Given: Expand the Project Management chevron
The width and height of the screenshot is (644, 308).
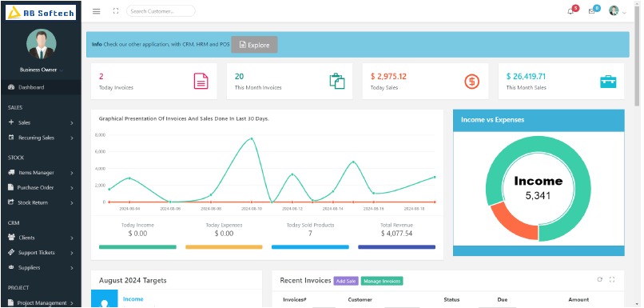Looking at the screenshot, I should click(72, 303).
